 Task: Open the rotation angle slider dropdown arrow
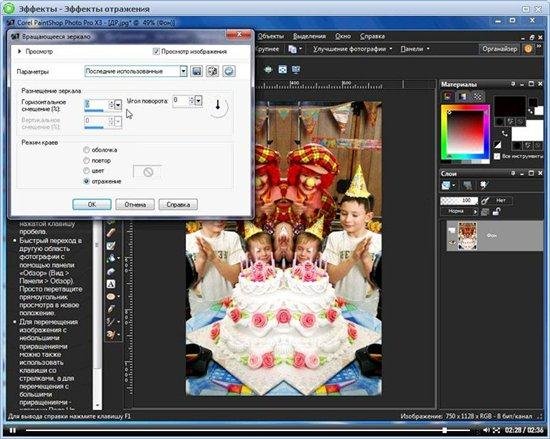pyautogui.click(x=198, y=101)
